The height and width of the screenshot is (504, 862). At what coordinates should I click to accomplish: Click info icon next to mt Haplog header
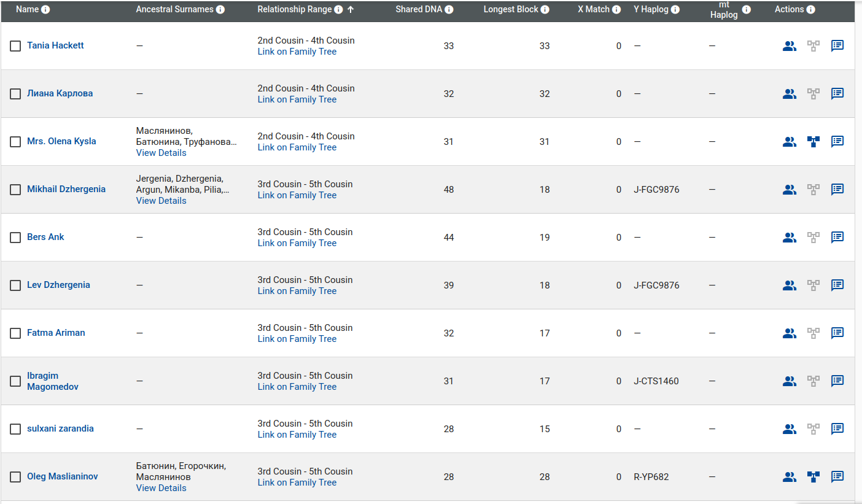coord(746,10)
